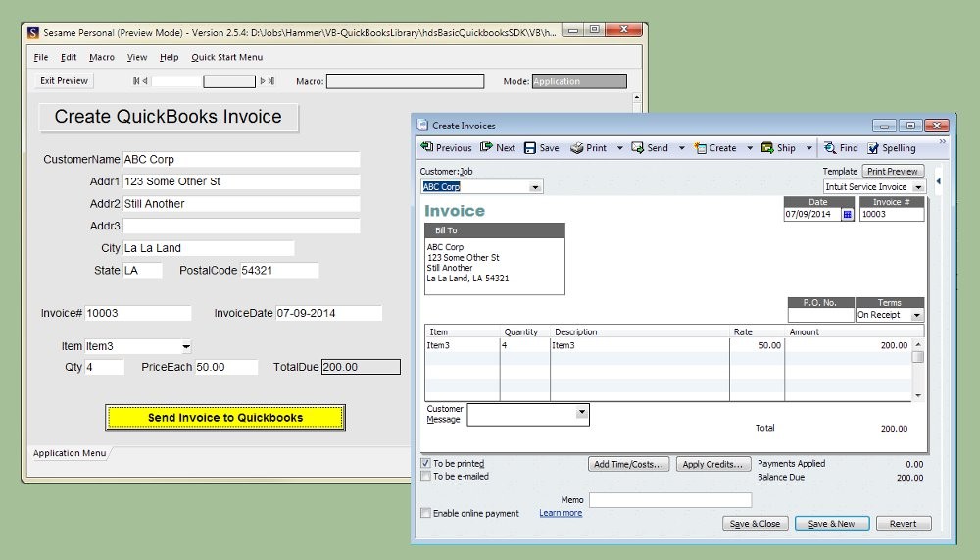Open the Quick Start Menu

227,57
